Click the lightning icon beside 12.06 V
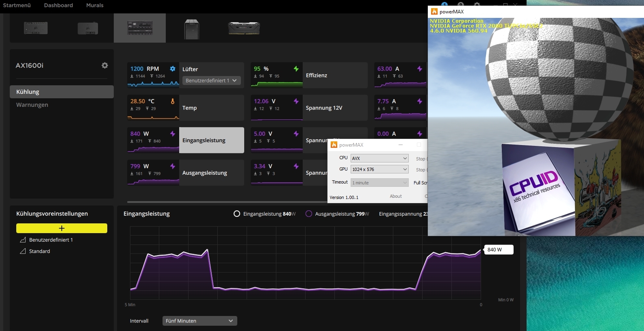The width and height of the screenshot is (644, 331). [296, 101]
